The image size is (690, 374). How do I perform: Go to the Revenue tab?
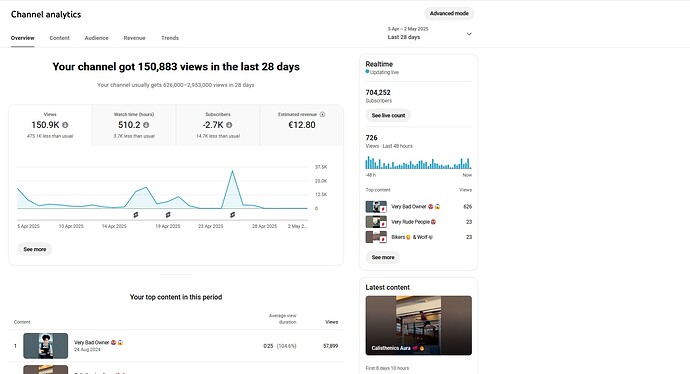click(134, 38)
